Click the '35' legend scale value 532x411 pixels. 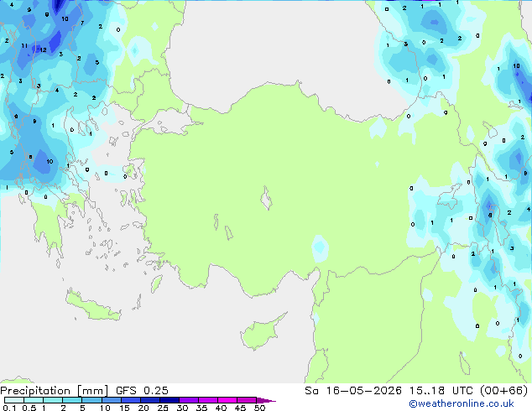pos(201,408)
